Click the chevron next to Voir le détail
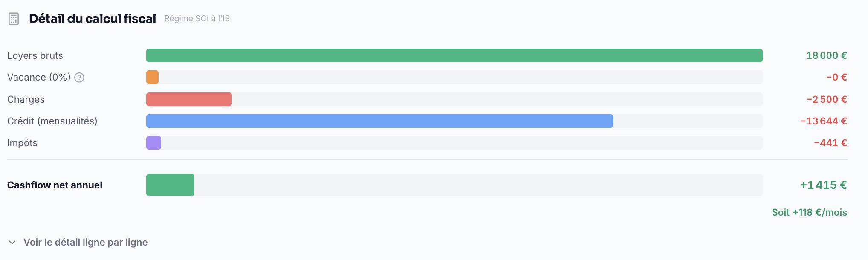This screenshot has width=868, height=260. (x=12, y=243)
